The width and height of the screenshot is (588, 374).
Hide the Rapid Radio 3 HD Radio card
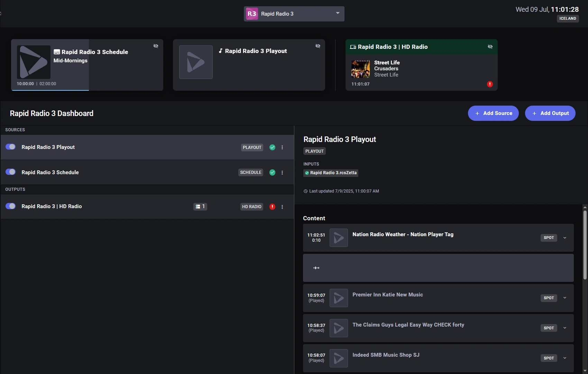coord(490,47)
